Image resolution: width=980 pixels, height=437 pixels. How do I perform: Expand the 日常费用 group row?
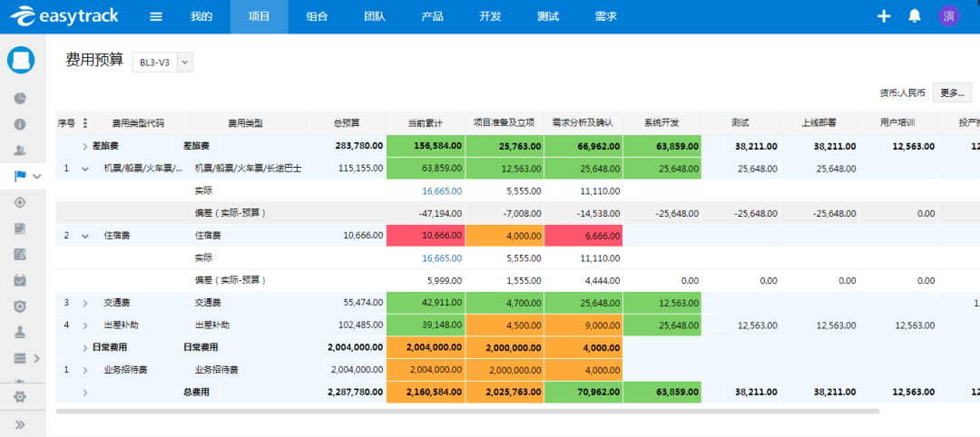point(85,348)
